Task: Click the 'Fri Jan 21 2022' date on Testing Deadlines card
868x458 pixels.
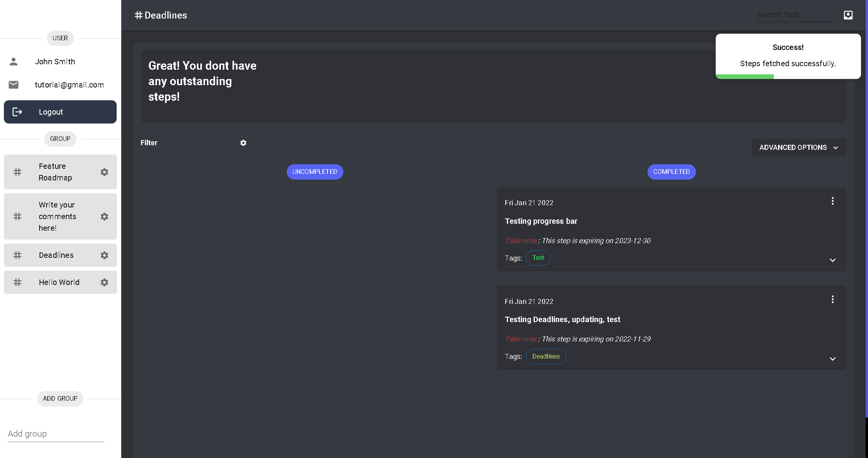Action: pos(529,302)
